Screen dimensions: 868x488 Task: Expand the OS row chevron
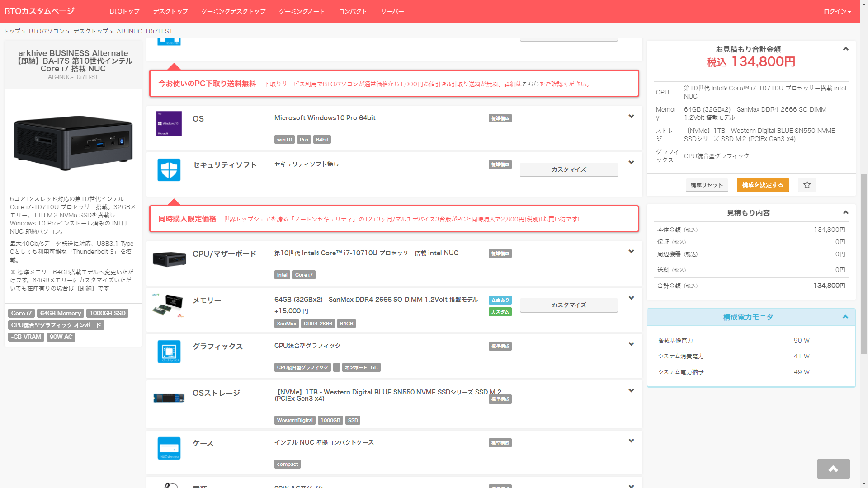tap(631, 117)
